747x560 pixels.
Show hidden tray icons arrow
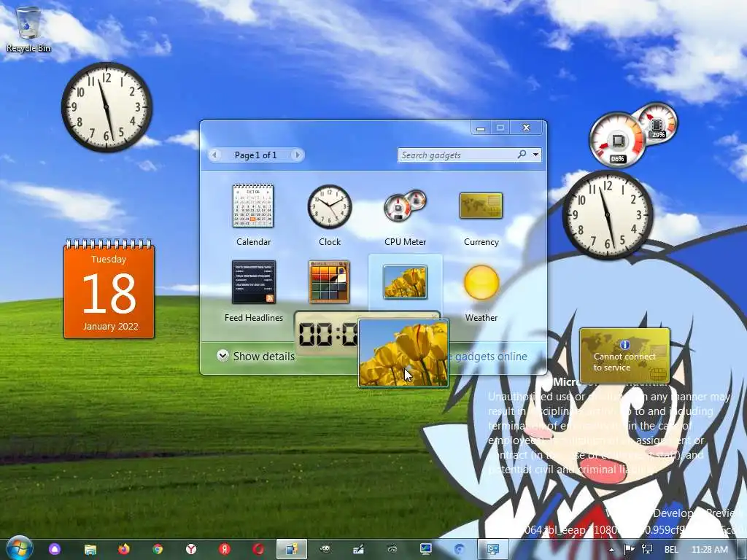(x=612, y=550)
